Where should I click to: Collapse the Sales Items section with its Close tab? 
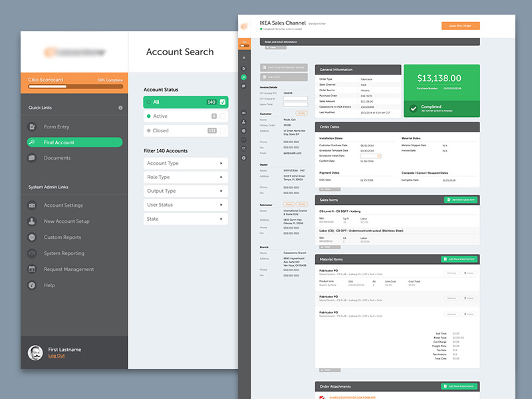pyautogui.click(x=330, y=247)
